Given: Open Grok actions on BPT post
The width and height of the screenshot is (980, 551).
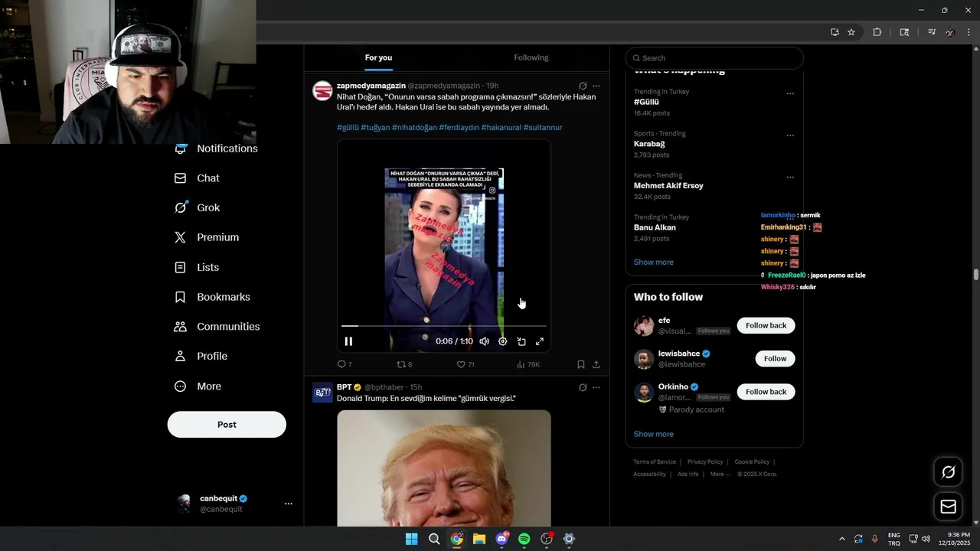Looking at the screenshot, I should pos(583,387).
